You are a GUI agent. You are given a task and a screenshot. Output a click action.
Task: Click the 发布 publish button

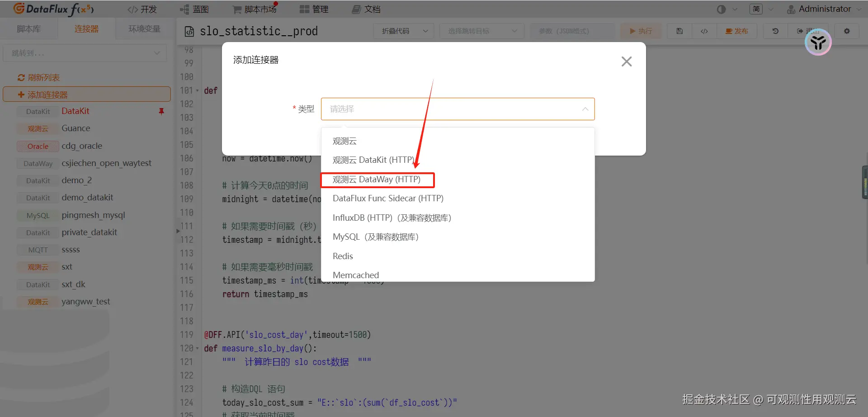737,31
